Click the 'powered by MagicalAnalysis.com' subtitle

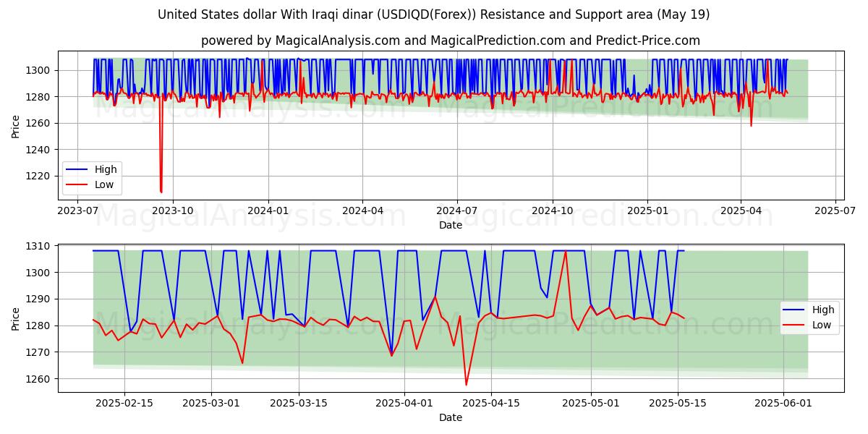click(x=451, y=41)
